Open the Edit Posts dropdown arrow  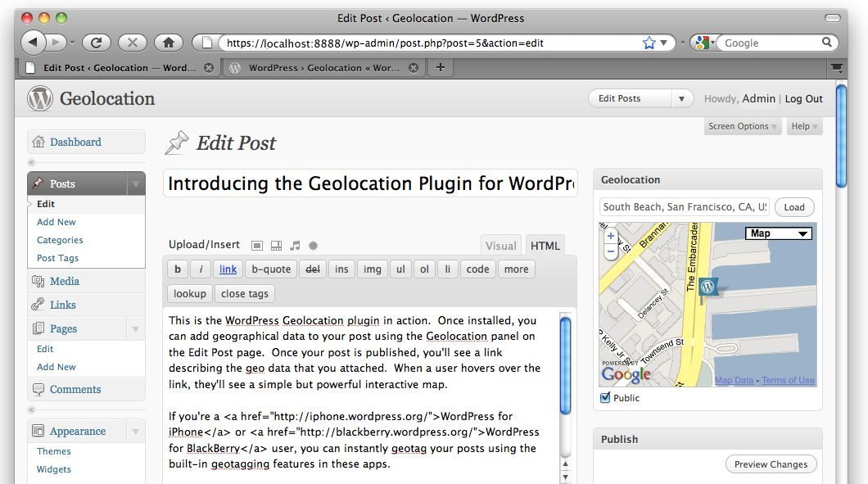682,98
